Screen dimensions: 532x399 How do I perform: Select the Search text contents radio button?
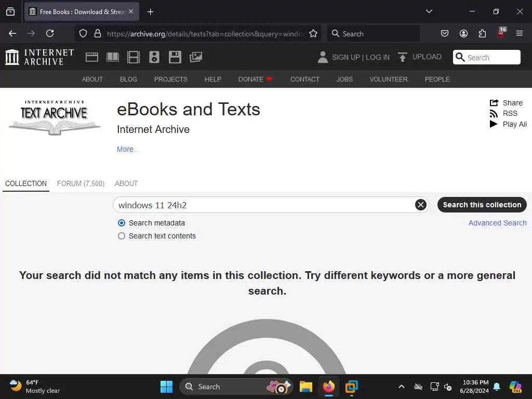(x=122, y=236)
